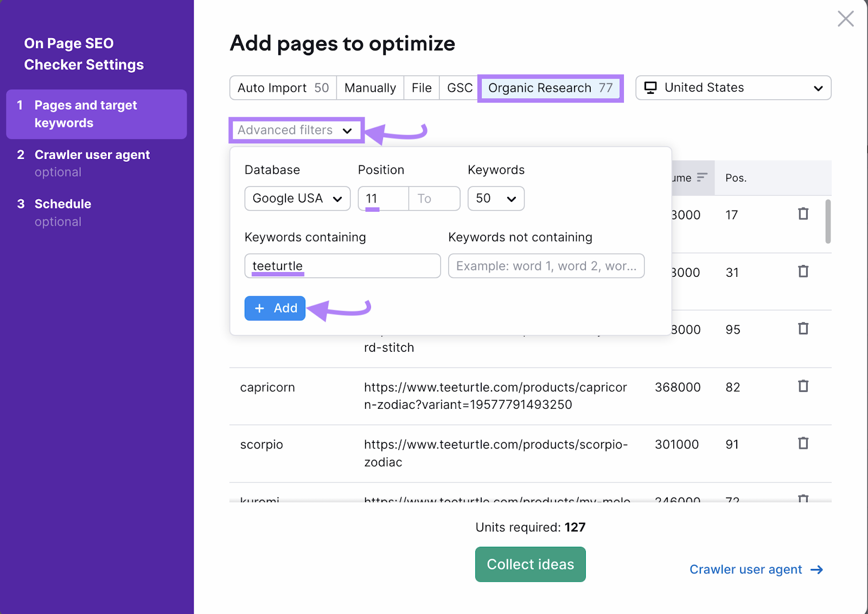Viewport: 868px width, 614px height.
Task: Select the Schedule step in the sidebar
Action: tap(62, 204)
